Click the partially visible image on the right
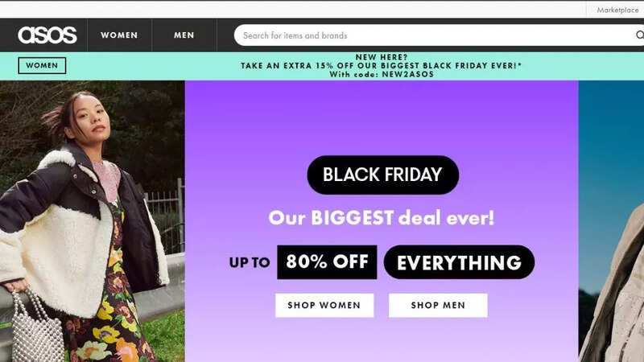 [x=611, y=221]
